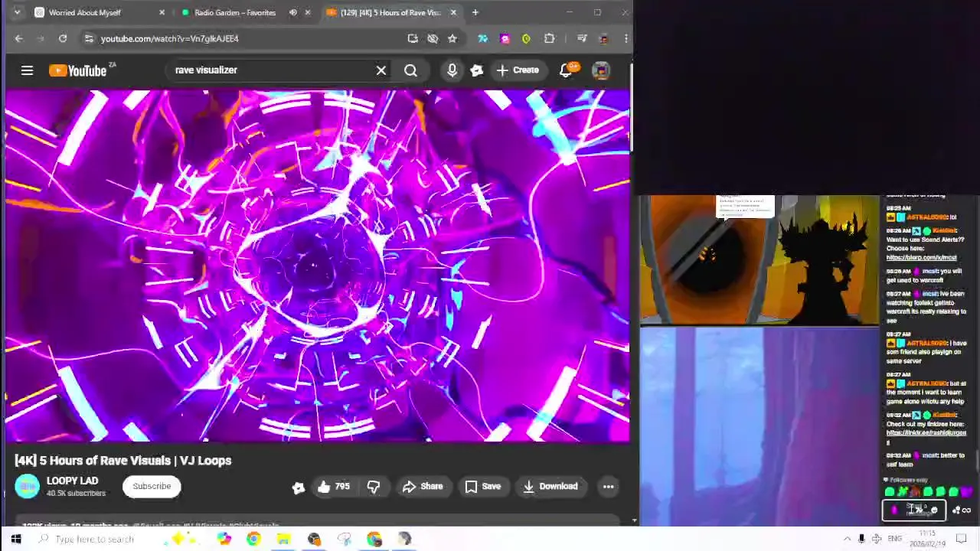Switch the ENG input language indicator
This screenshot has height=551, width=980.
[x=894, y=540]
